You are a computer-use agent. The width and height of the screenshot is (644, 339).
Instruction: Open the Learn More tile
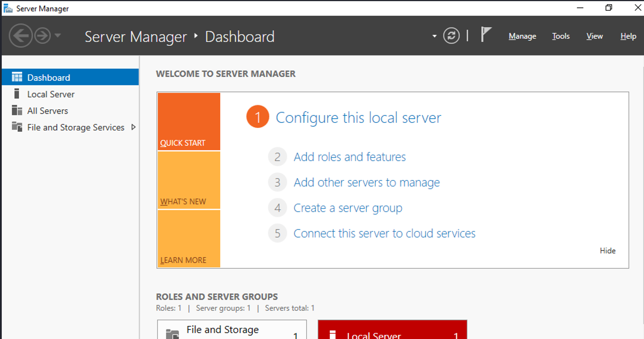pos(189,239)
